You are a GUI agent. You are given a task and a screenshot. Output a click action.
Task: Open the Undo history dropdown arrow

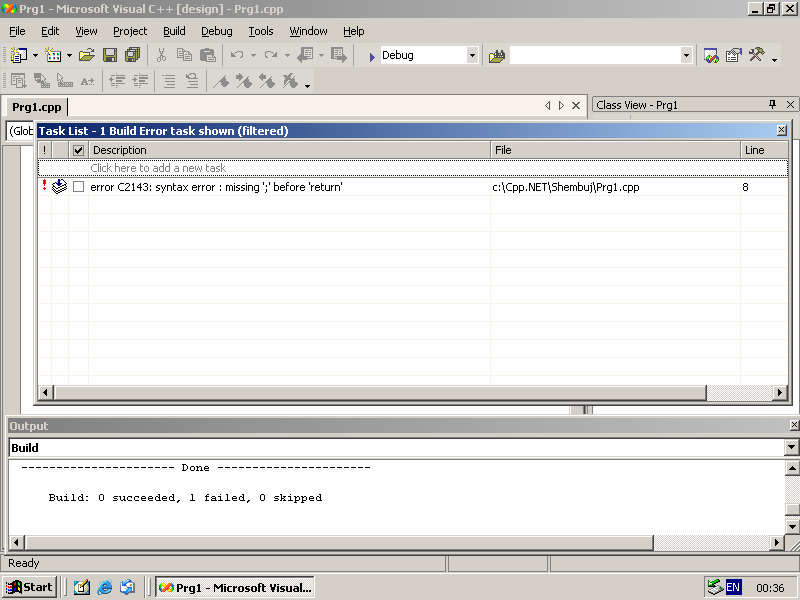click(253, 55)
